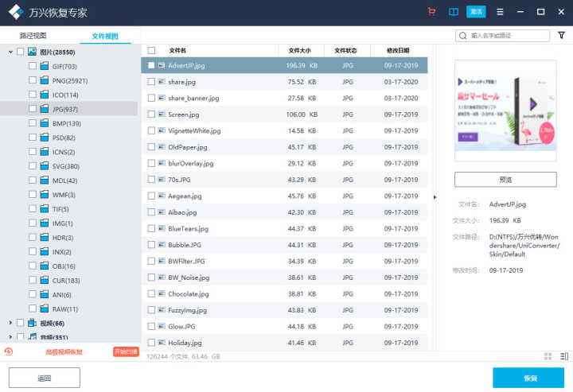Click the filter funnel icon
Viewport: 573px width, 392px height.
(x=561, y=35)
